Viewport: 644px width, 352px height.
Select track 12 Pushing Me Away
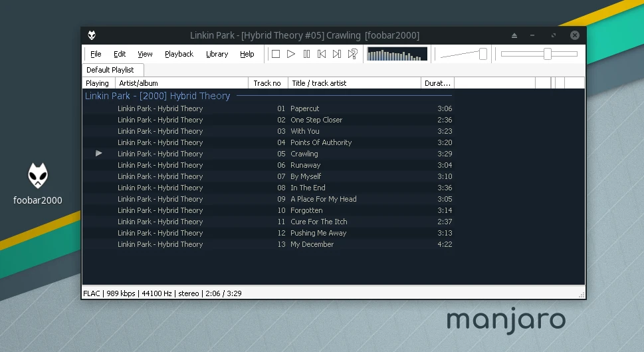(x=268, y=233)
